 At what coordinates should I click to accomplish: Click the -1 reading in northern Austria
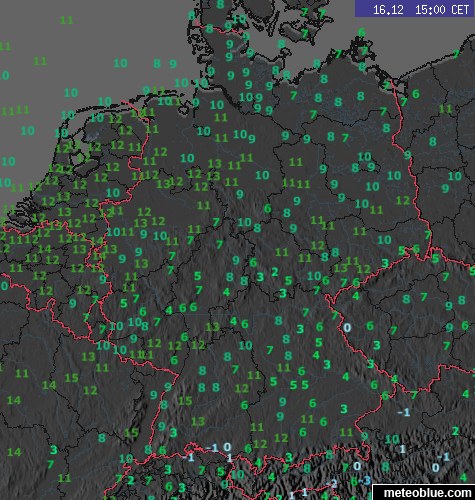[404, 413]
